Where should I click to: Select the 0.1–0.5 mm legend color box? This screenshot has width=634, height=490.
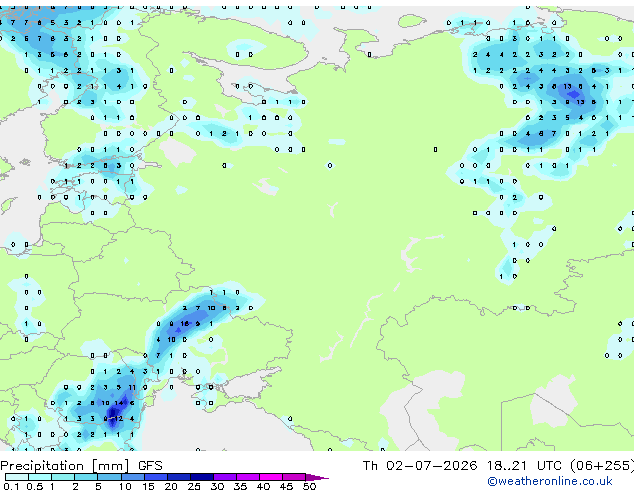(x=17, y=477)
